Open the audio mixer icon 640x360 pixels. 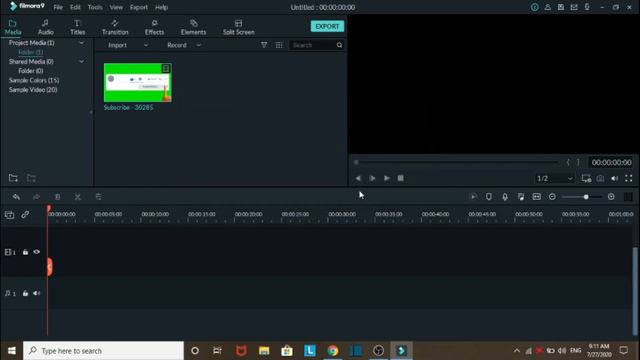(x=521, y=197)
